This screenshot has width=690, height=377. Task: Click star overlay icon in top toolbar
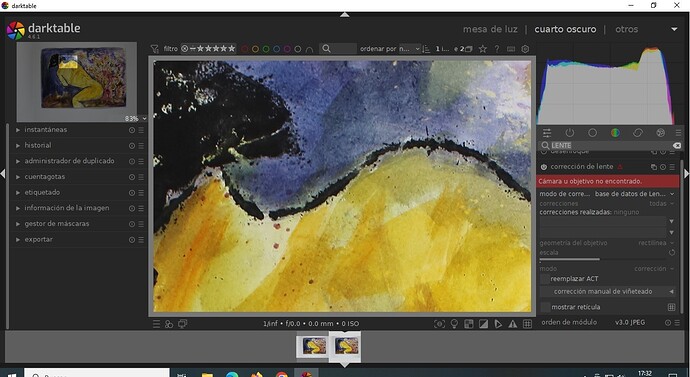[483, 49]
